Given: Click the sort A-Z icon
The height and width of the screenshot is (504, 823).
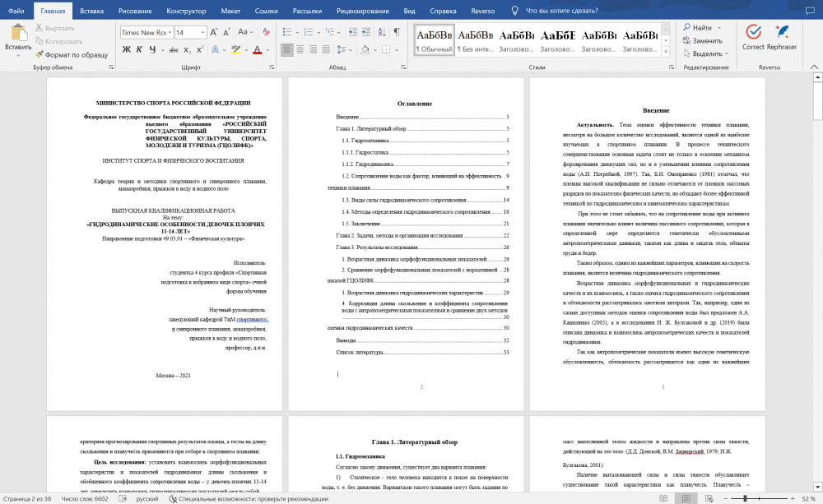Looking at the screenshot, I should click(382, 32).
